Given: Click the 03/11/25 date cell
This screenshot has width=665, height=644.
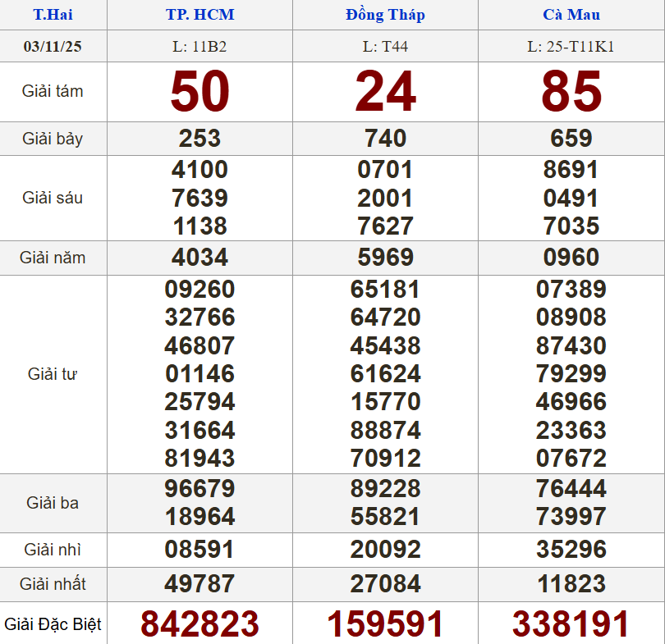Looking at the screenshot, I should tap(53, 46).
